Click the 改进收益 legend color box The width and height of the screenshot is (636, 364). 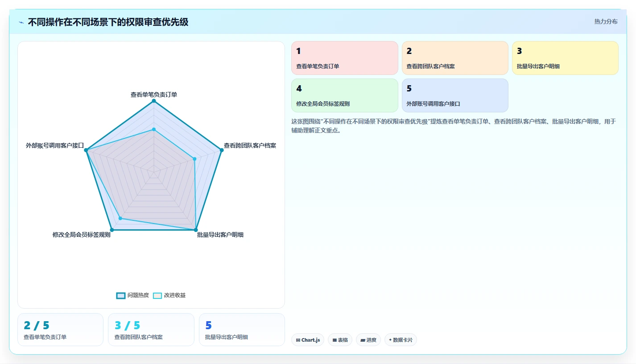157,295
